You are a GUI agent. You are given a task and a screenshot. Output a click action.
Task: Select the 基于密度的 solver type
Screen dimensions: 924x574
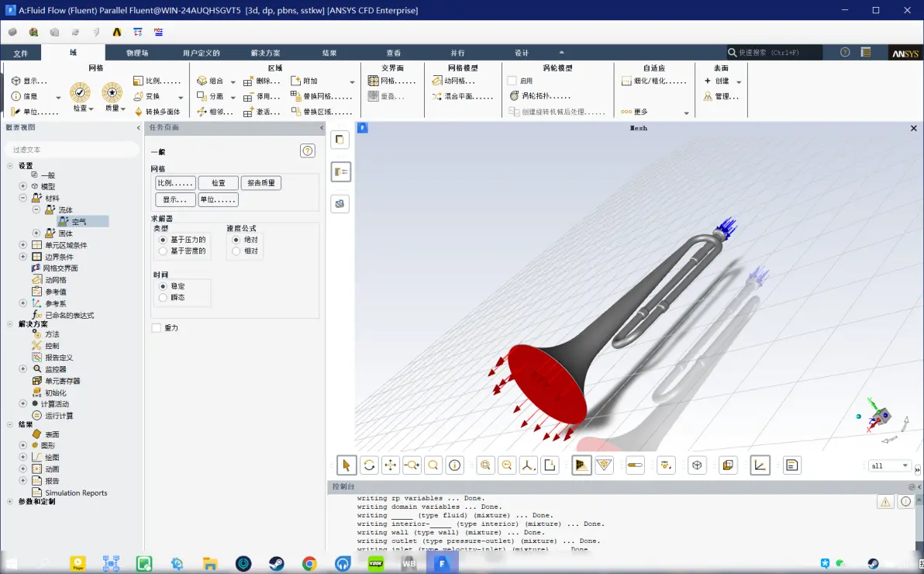pyautogui.click(x=163, y=251)
